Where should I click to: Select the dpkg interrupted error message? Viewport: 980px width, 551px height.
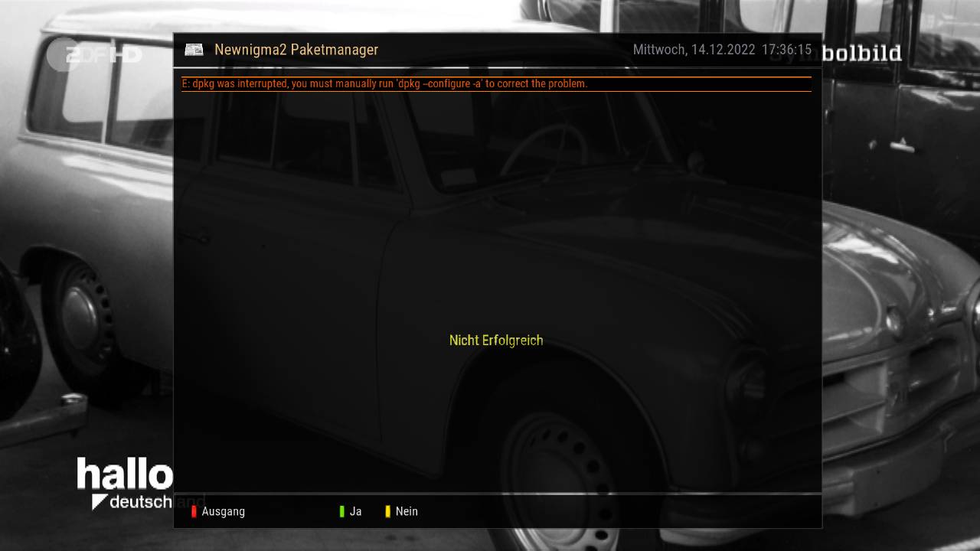tap(384, 83)
